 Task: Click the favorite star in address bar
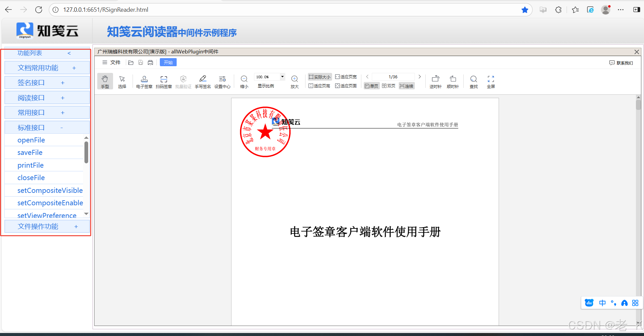[525, 10]
